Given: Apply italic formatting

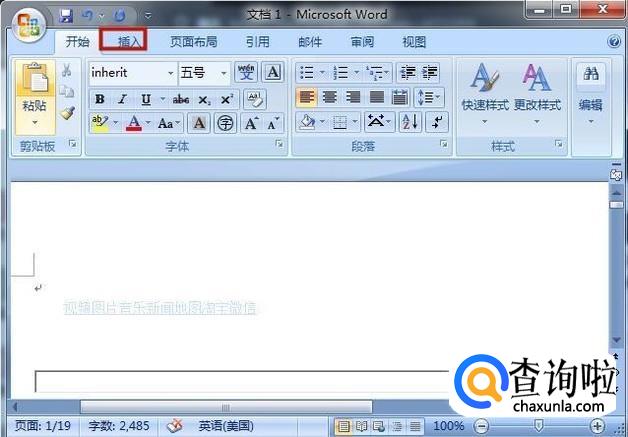Looking at the screenshot, I should tap(122, 99).
